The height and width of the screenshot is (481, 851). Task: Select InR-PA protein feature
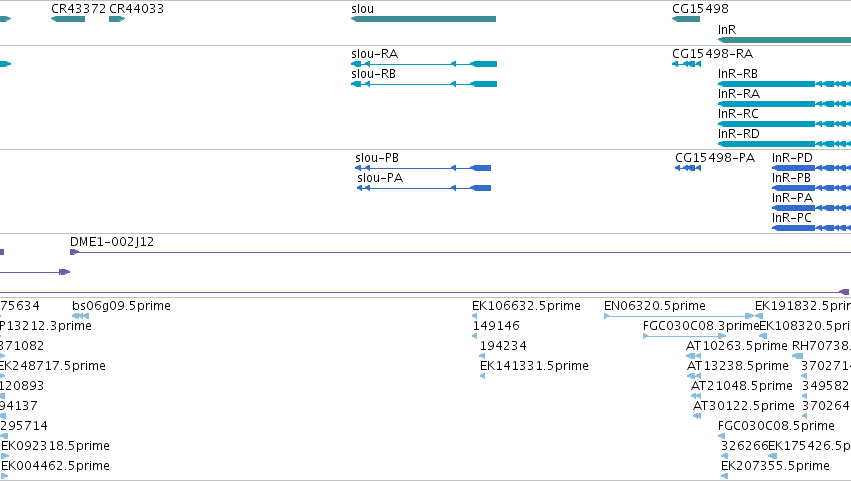pos(811,208)
